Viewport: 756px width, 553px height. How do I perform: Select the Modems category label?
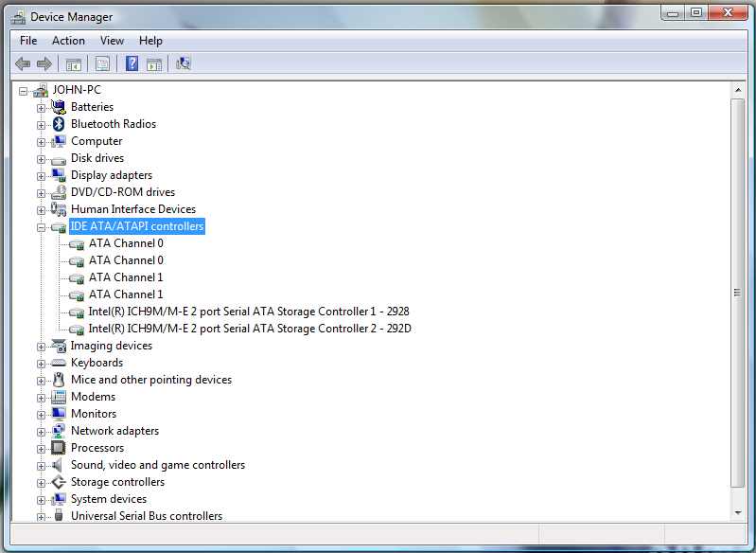click(93, 397)
